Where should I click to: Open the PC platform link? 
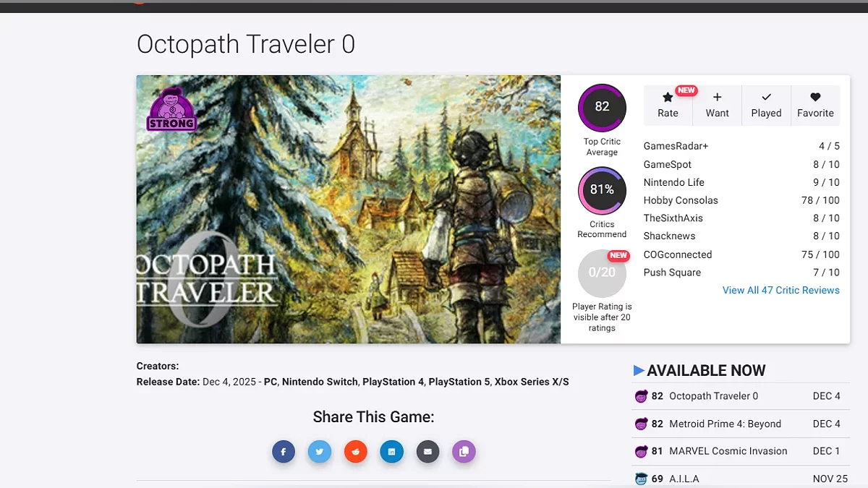pos(271,382)
